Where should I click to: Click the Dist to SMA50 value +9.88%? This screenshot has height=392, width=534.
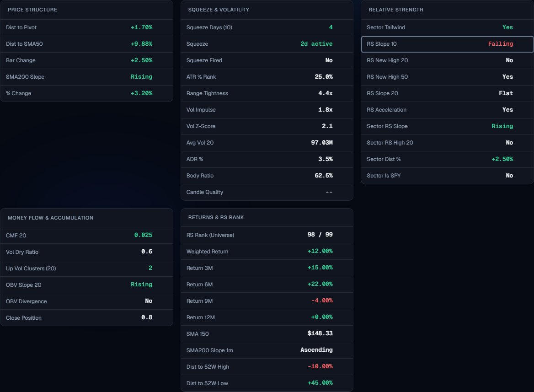(x=141, y=43)
